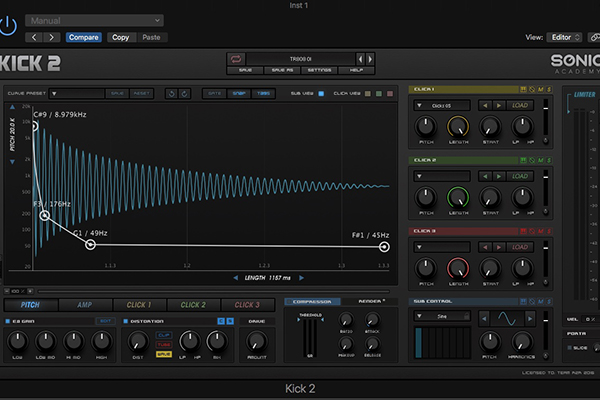The height and width of the screenshot is (400, 600).
Task: Increase length with right arrow
Action: coord(302,278)
